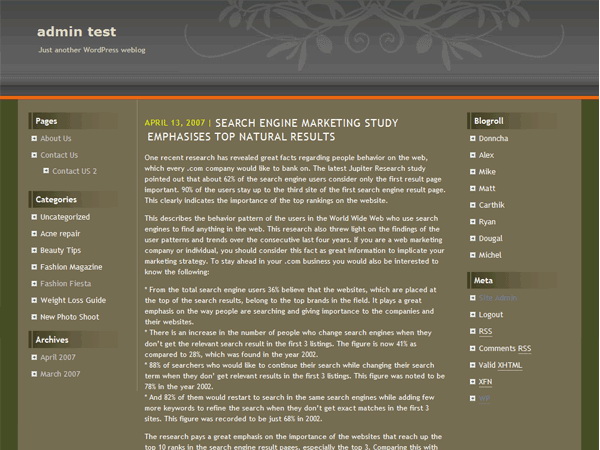This screenshot has height=450, width=600.
Task: Go to the Contact Us page
Action: point(59,155)
